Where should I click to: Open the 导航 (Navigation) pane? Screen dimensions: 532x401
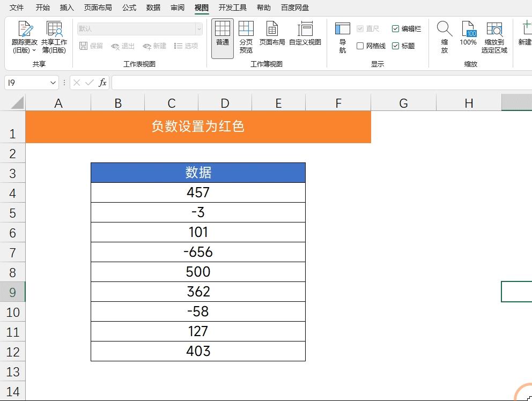point(342,36)
